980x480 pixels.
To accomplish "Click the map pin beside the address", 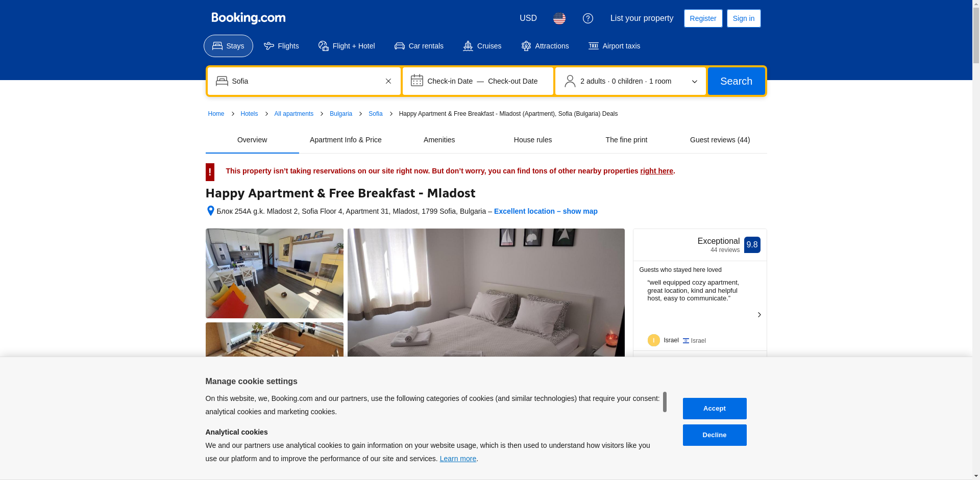I will [x=210, y=211].
